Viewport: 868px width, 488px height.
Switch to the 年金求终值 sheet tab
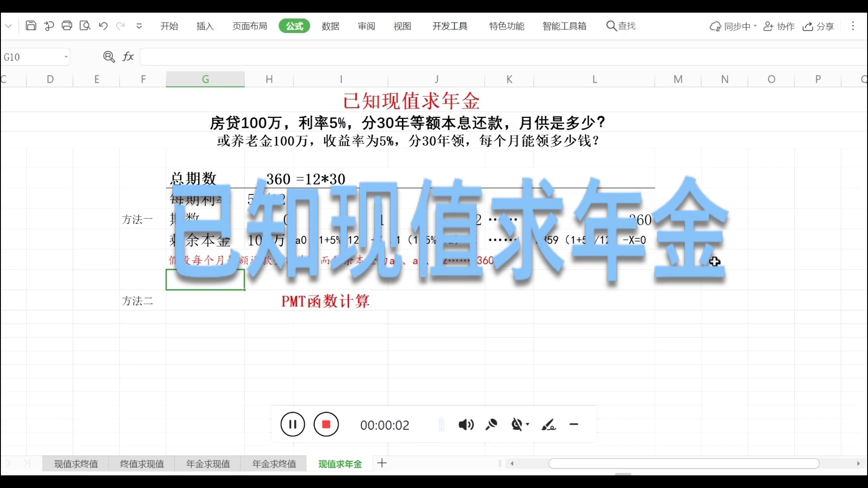274,464
